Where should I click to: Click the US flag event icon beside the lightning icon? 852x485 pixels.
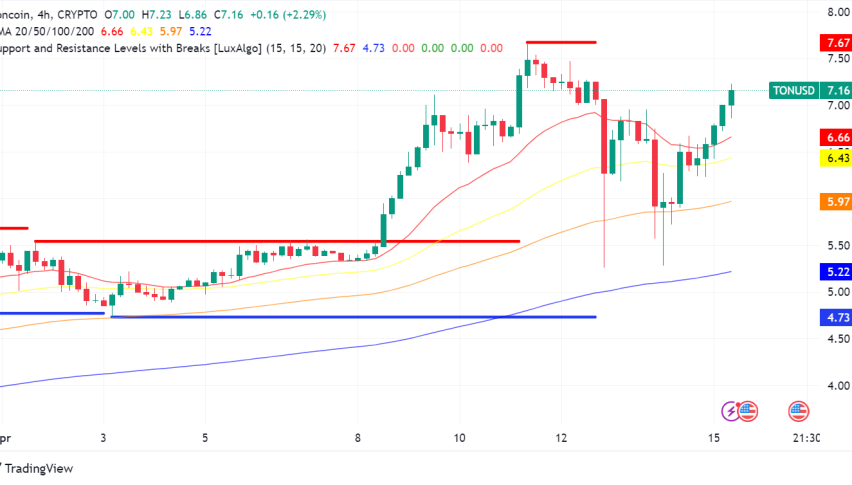click(748, 412)
